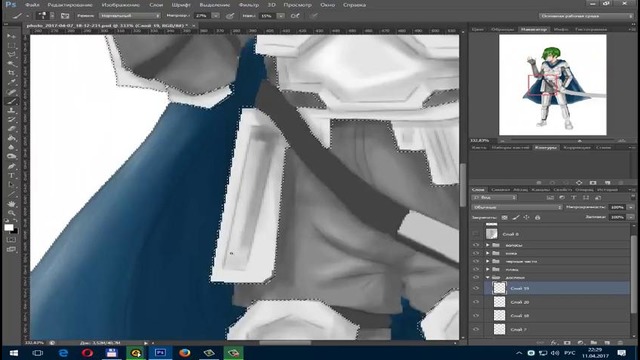Select the Type tool

pos(11,176)
